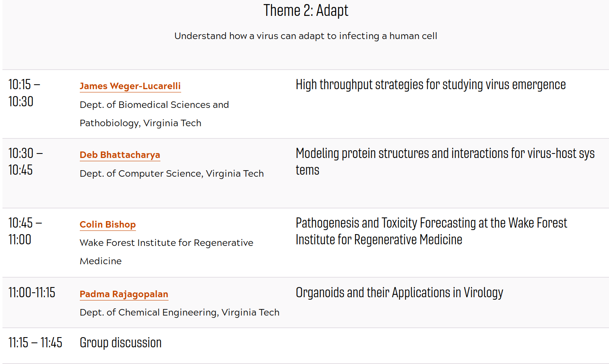Click 'Pathogenesis and Toxicity Forecasting' talk title

pos(432,231)
